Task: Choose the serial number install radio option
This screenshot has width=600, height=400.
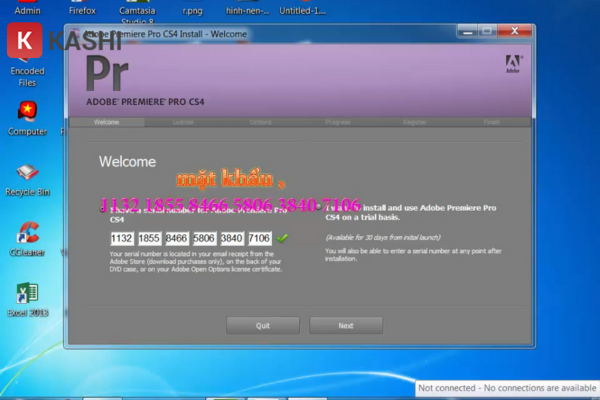Action: click(x=102, y=210)
